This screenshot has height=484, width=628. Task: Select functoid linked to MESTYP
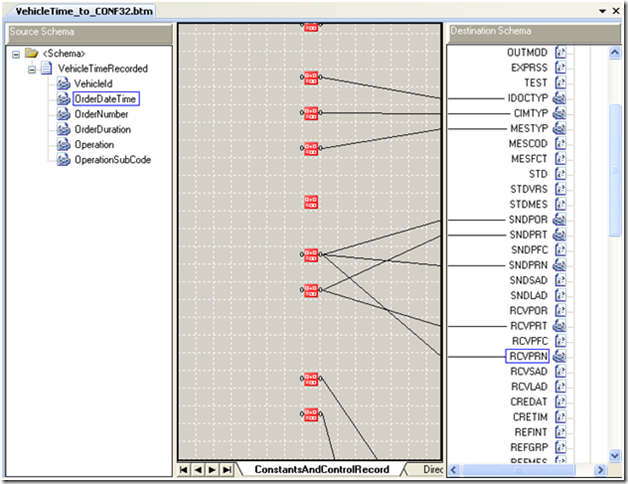[x=311, y=148]
